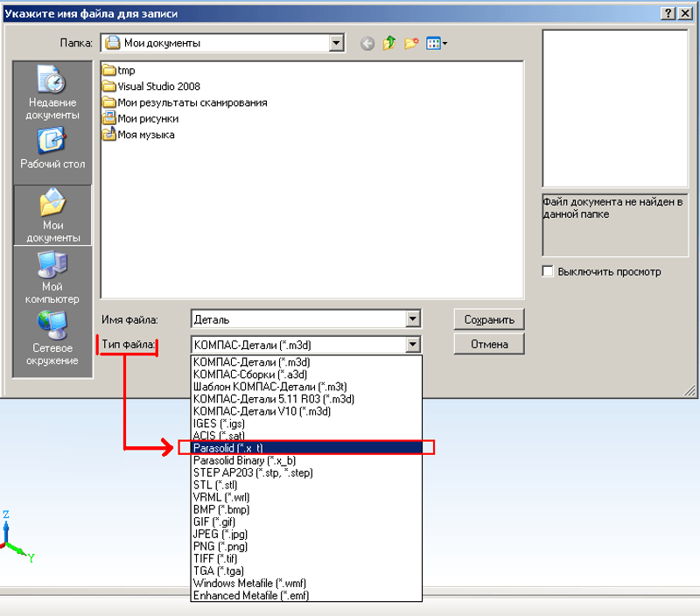
Task: Choose КОМПАС-Детали (*.m3d) list option
Action: pyautogui.click(x=306, y=362)
